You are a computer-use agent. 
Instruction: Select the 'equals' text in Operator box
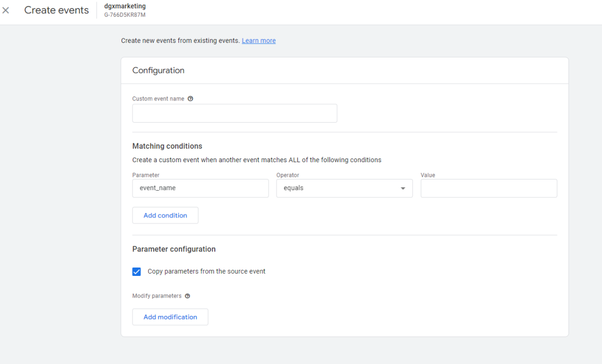coord(294,188)
